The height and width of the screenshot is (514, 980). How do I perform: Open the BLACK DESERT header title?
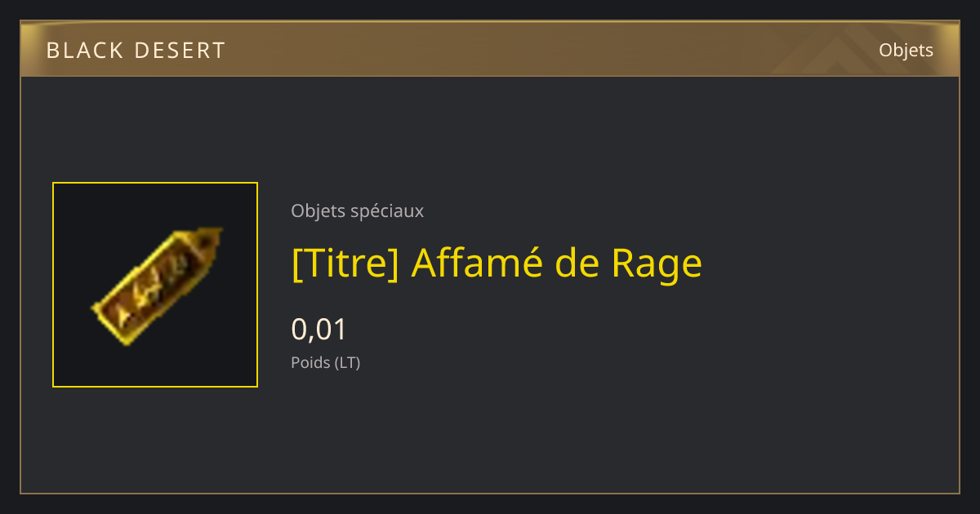pos(136,51)
